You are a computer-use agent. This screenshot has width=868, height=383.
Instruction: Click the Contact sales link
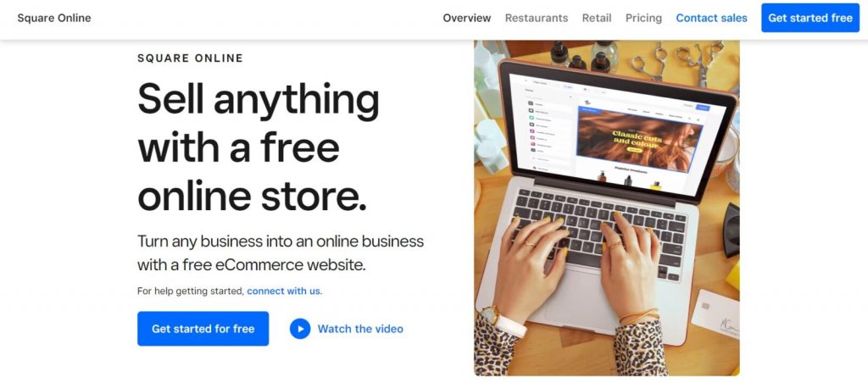click(x=711, y=18)
